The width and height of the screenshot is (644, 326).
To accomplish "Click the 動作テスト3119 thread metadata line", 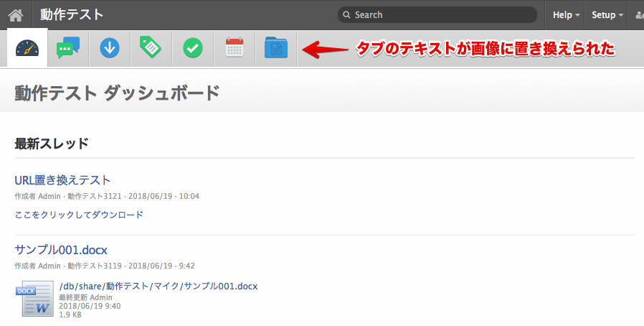I will coord(105,266).
